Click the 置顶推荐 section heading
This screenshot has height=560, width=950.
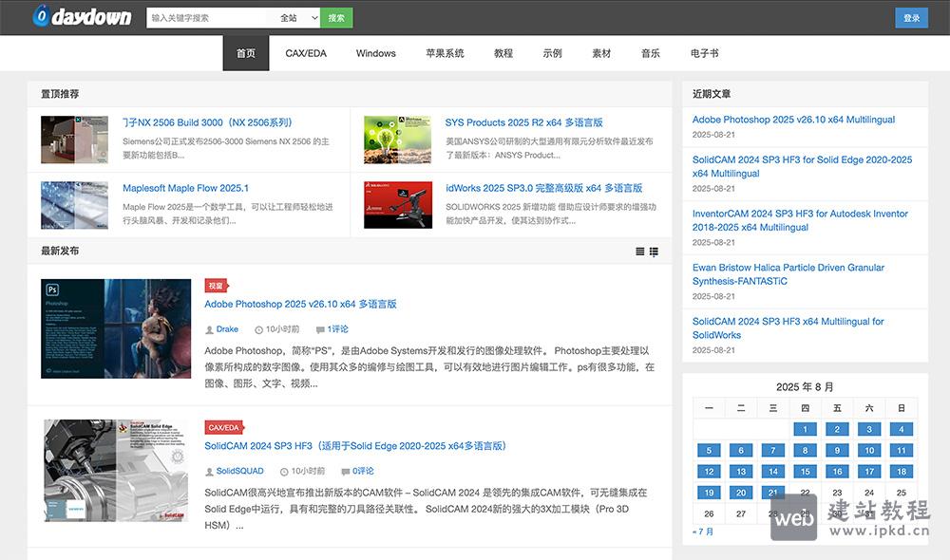(x=60, y=94)
